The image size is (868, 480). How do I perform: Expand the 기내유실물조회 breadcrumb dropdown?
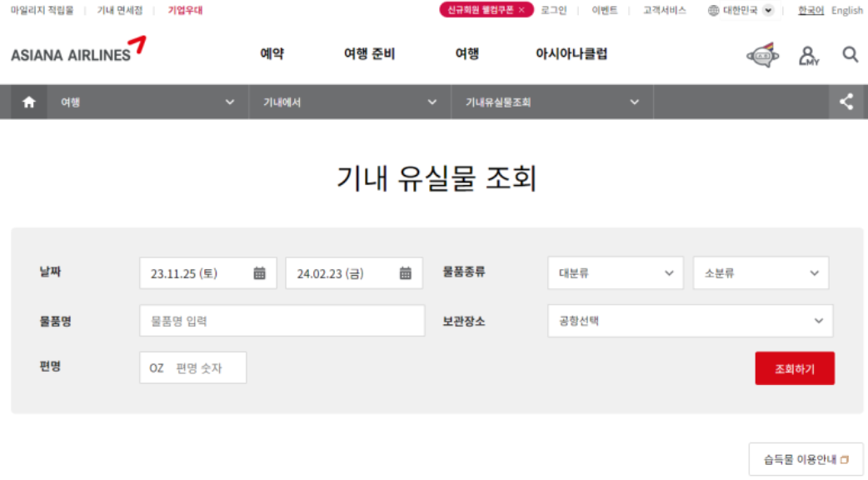click(x=552, y=102)
